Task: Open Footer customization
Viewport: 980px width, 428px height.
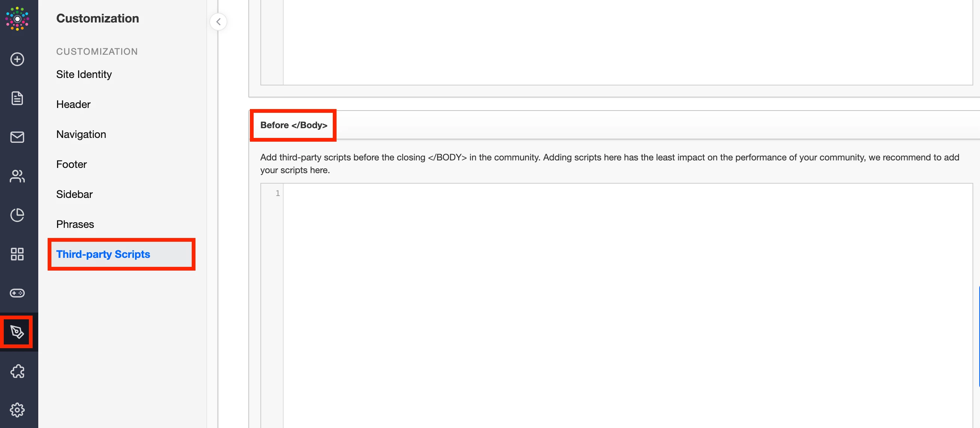Action: [72, 164]
